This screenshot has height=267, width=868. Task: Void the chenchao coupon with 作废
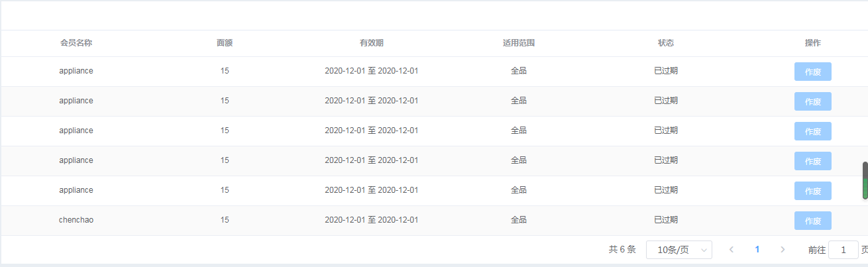[x=812, y=221]
